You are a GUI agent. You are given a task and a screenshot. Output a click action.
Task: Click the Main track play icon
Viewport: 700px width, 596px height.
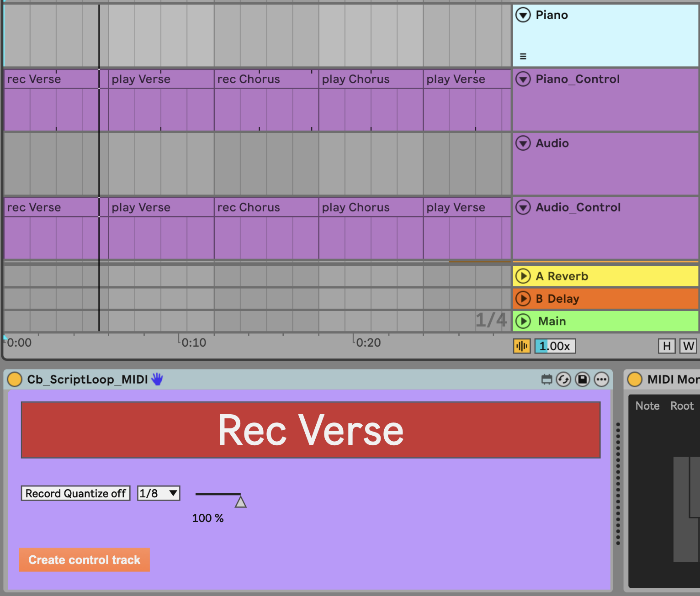523,321
